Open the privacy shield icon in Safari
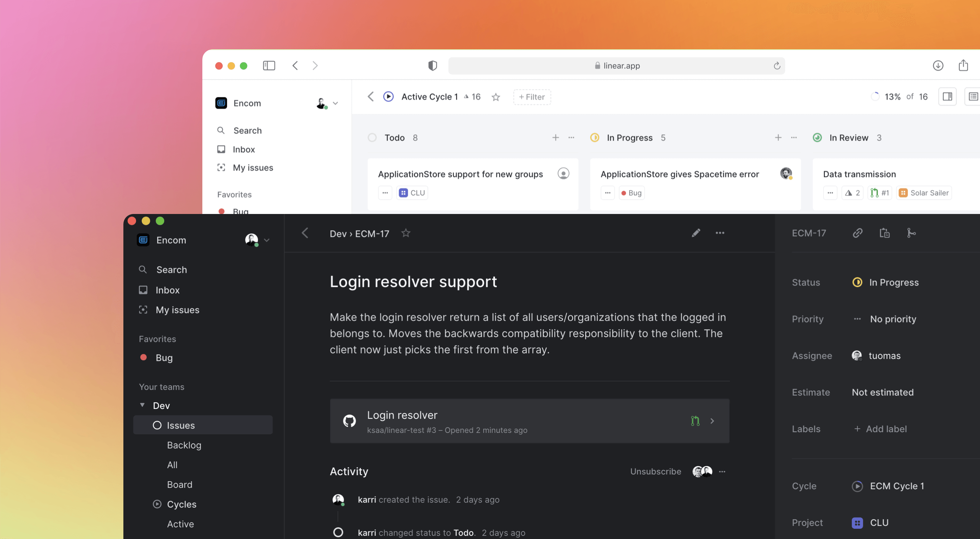This screenshot has height=539, width=980. [433, 66]
